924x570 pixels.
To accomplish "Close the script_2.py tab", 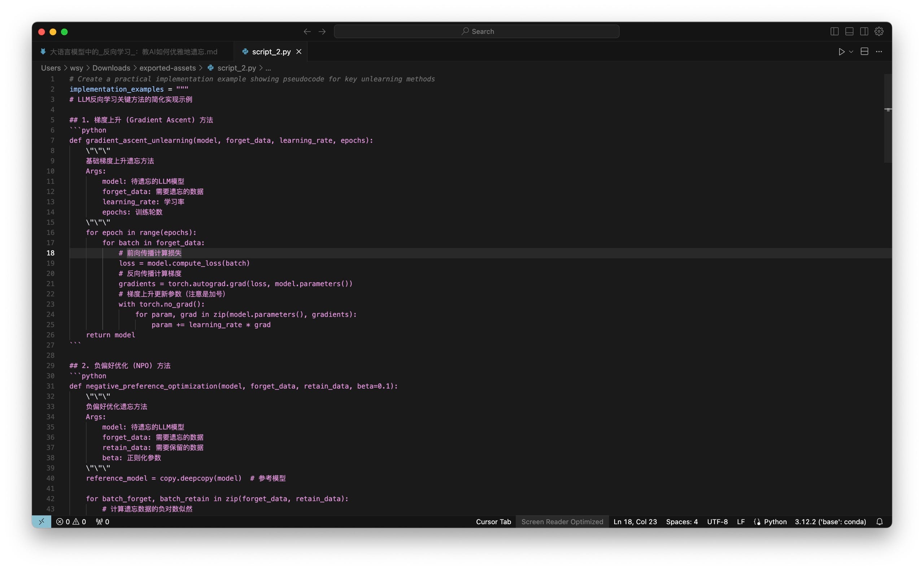I will pos(299,52).
